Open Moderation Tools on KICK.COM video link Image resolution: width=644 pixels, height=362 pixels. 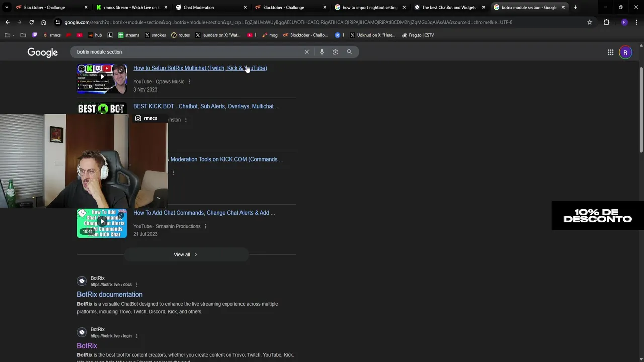(226, 159)
